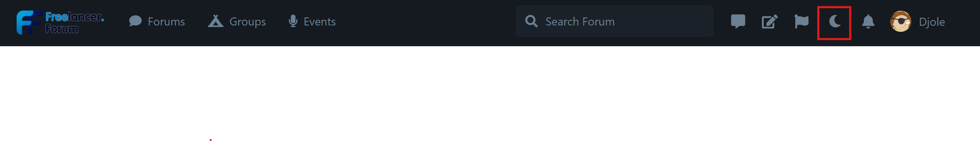This screenshot has height=141, width=980.
Task: Open the Freelancer.Forum home text logo
Action: [x=75, y=22]
